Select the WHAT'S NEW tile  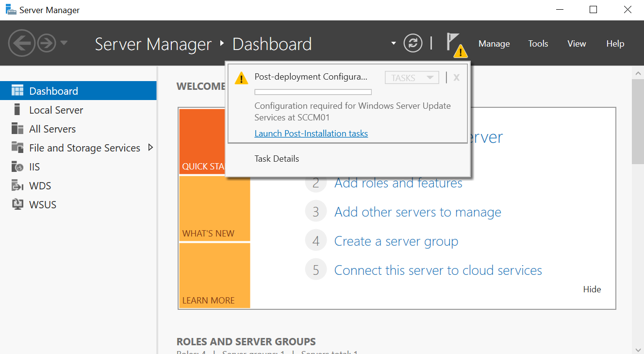click(x=215, y=208)
